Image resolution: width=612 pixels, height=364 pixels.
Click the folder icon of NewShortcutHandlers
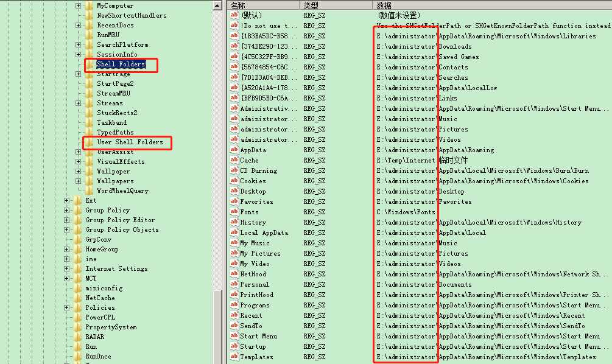90,15
